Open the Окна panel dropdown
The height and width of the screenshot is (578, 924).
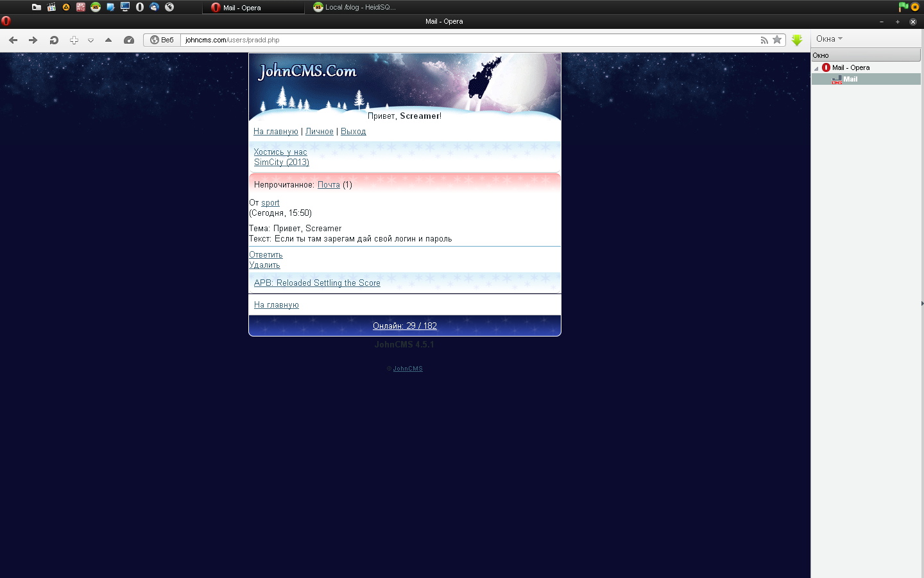829,39
